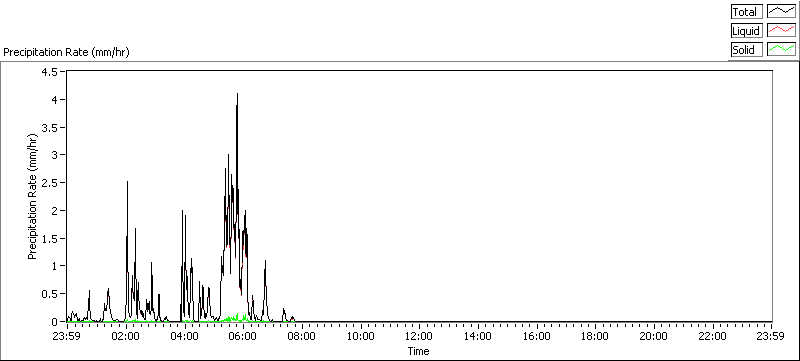Click the left 23:59 x-axis start value
Viewport: 800px width, 361px height.
pyautogui.click(x=67, y=336)
